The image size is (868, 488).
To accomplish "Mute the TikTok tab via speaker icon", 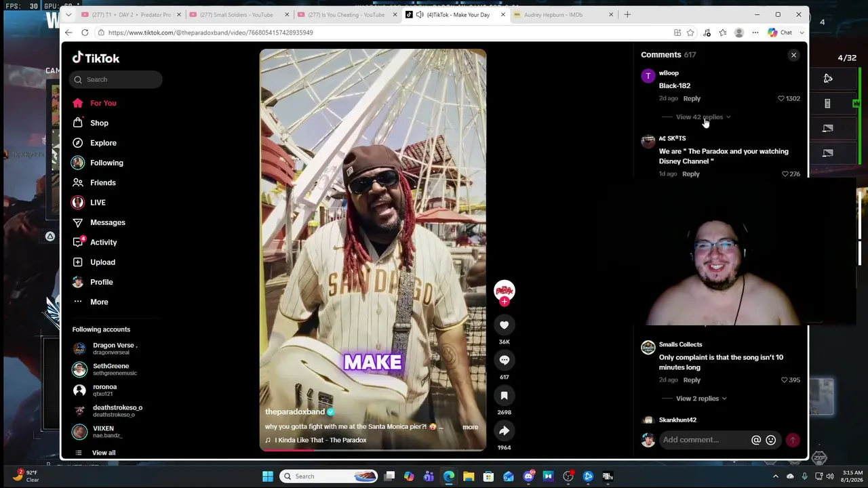I will (420, 14).
